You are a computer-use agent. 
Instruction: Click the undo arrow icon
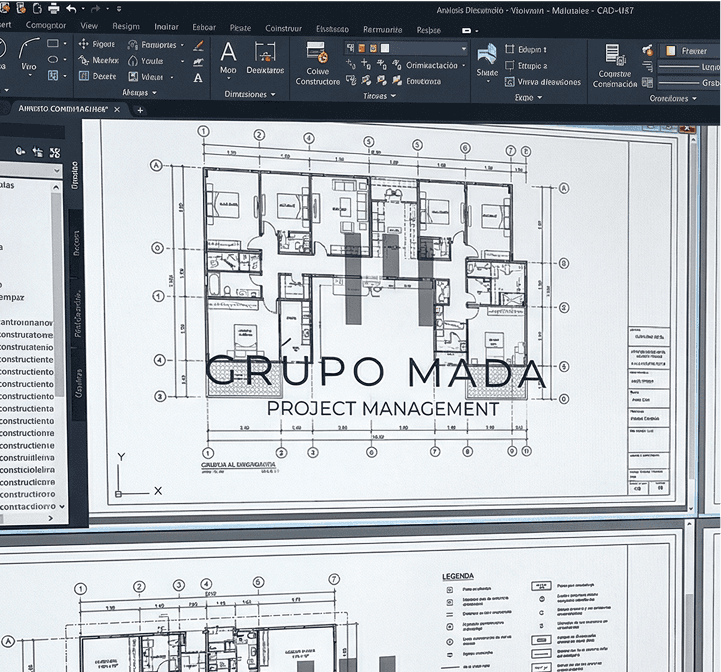coord(71,8)
